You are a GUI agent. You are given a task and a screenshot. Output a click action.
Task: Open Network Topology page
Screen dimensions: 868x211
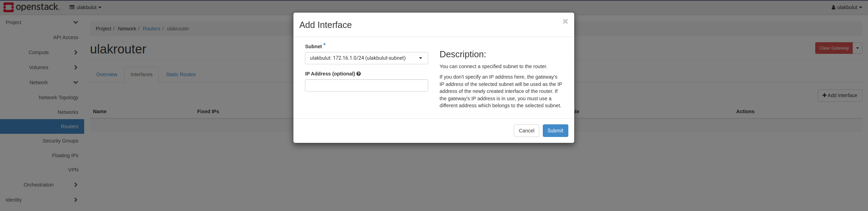click(58, 97)
